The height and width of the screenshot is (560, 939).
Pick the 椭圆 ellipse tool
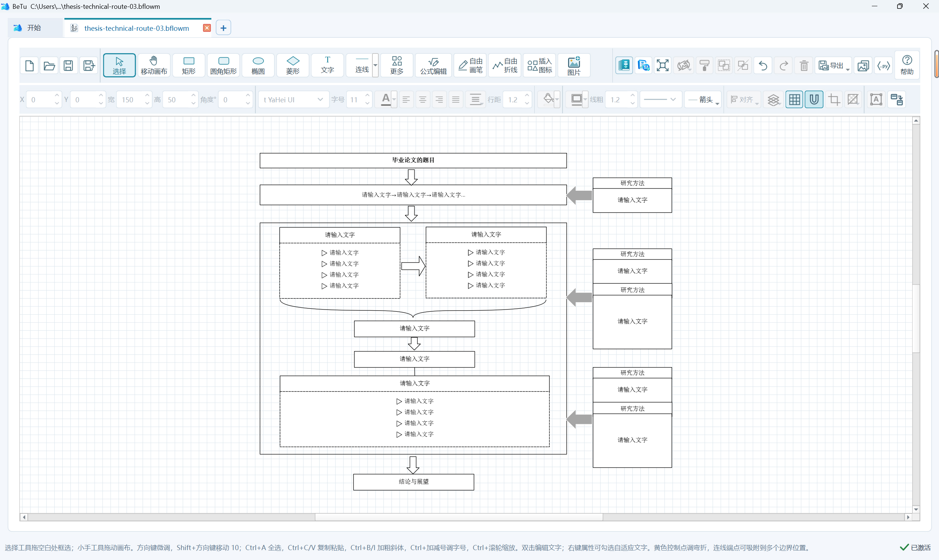[x=258, y=65]
